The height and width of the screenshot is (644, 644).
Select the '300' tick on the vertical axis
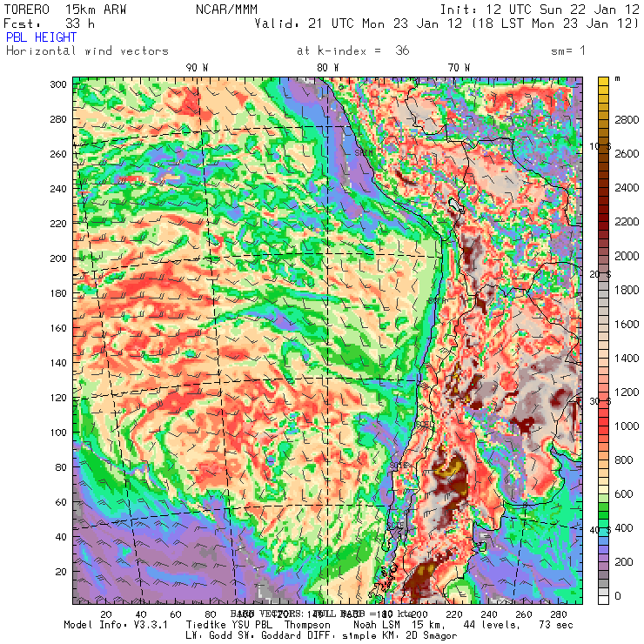click(x=58, y=84)
